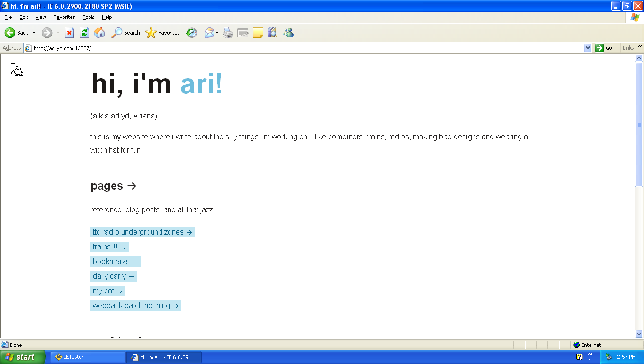The height and width of the screenshot is (364, 644).
Task: Click the Go button beside the address
Action: [x=607, y=47]
